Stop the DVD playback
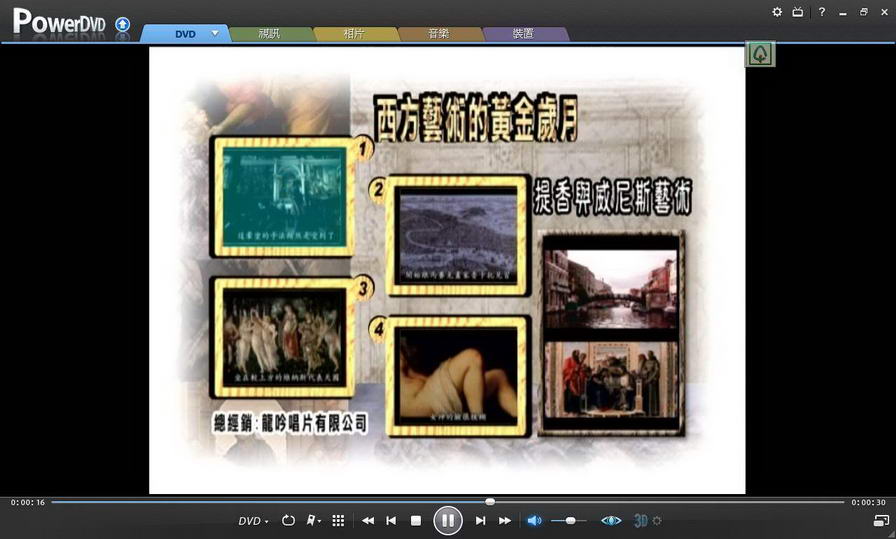 click(x=416, y=521)
